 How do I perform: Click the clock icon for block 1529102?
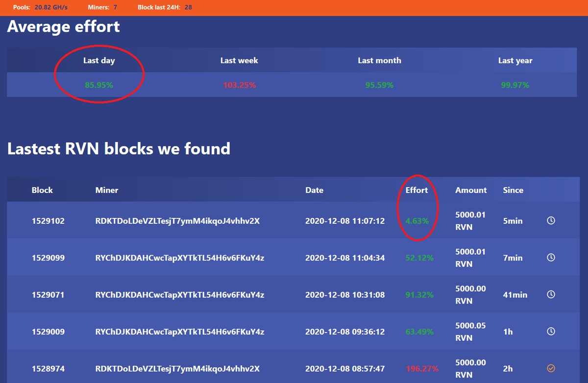551,220
